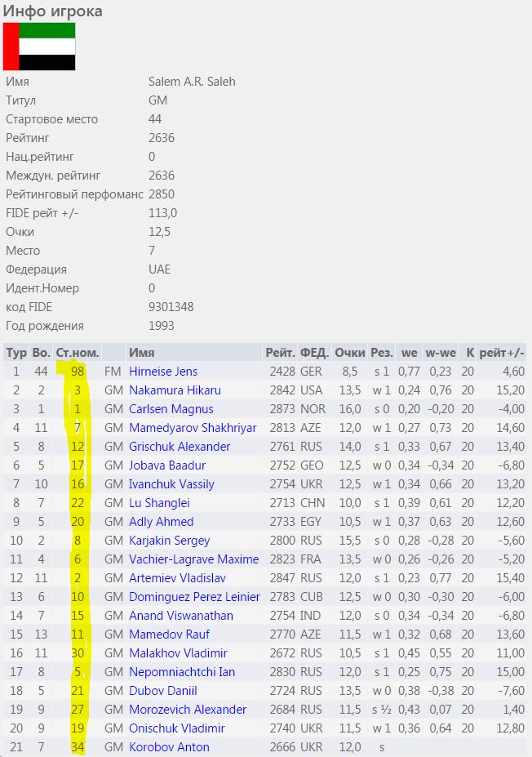Open Karjakin Sergey player page
The image size is (532, 757).
pyautogui.click(x=170, y=541)
